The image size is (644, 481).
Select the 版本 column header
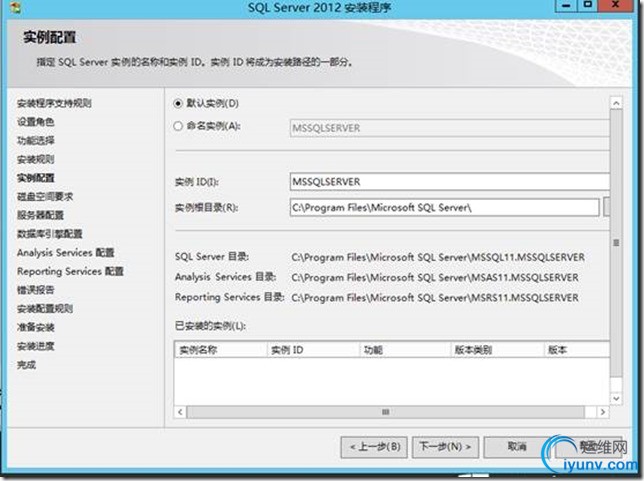(x=577, y=350)
